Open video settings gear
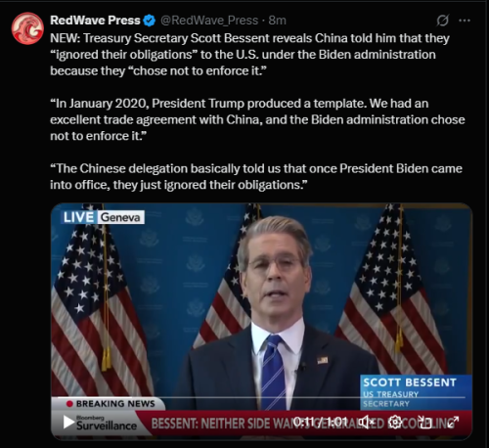Screen dimensions: 489x448 click(x=395, y=422)
